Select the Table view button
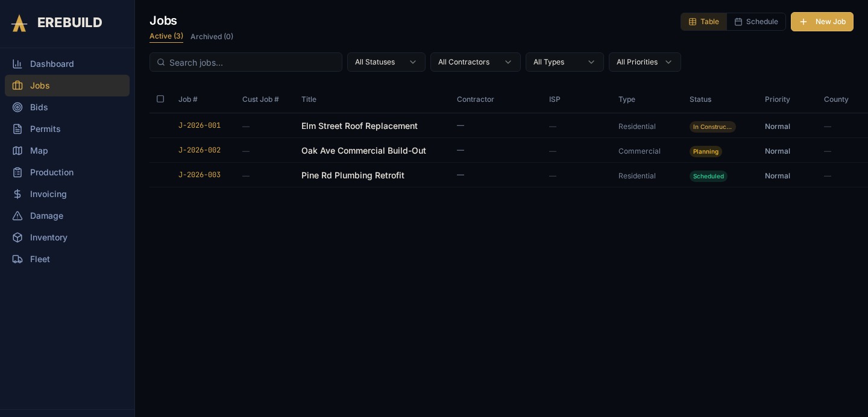 [x=703, y=22]
